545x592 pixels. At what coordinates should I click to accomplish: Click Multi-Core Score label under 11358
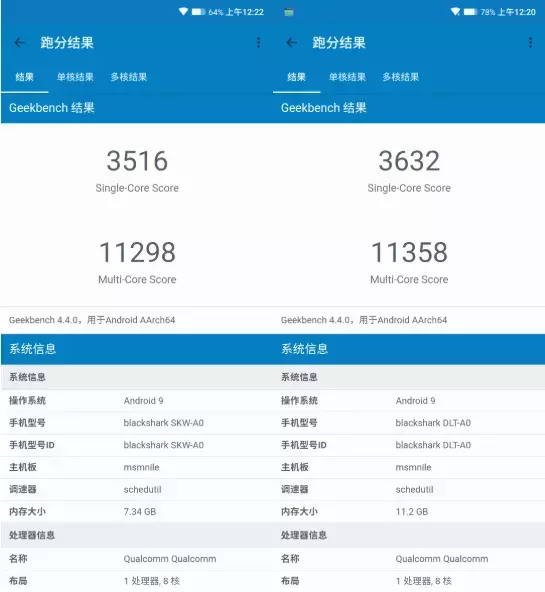[x=409, y=279]
